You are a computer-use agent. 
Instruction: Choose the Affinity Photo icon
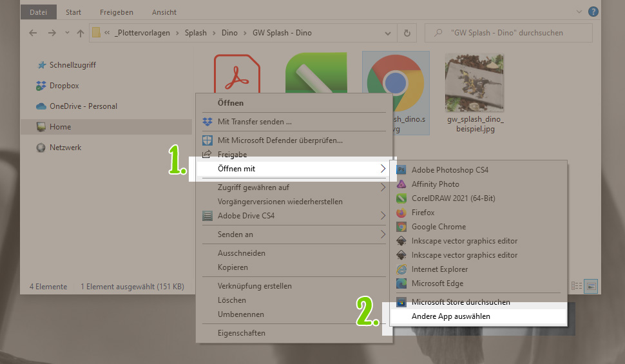click(x=401, y=184)
